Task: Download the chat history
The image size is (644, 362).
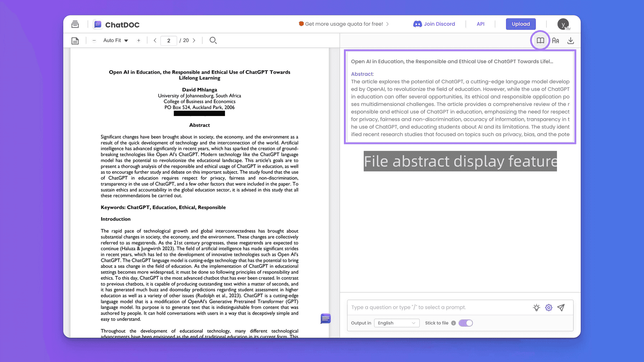Action: point(571,40)
